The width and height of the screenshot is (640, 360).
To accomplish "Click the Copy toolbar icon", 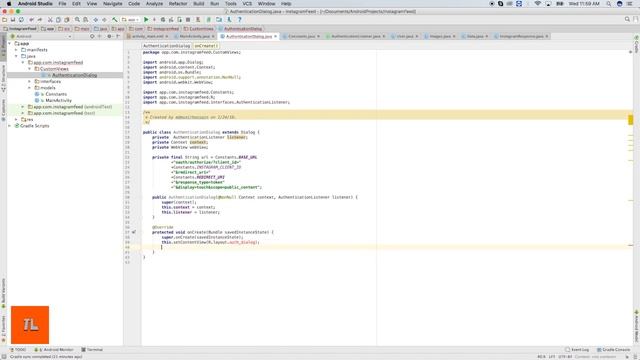I will tap(58, 20).
